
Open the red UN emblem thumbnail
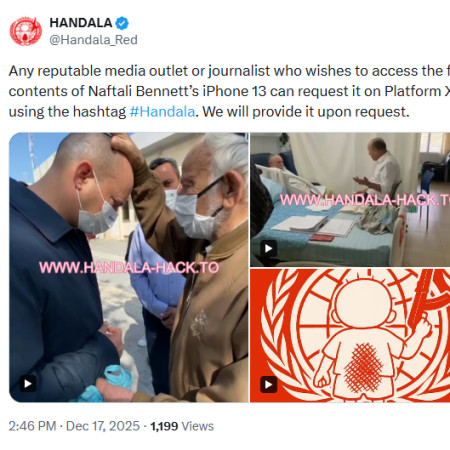[350, 335]
